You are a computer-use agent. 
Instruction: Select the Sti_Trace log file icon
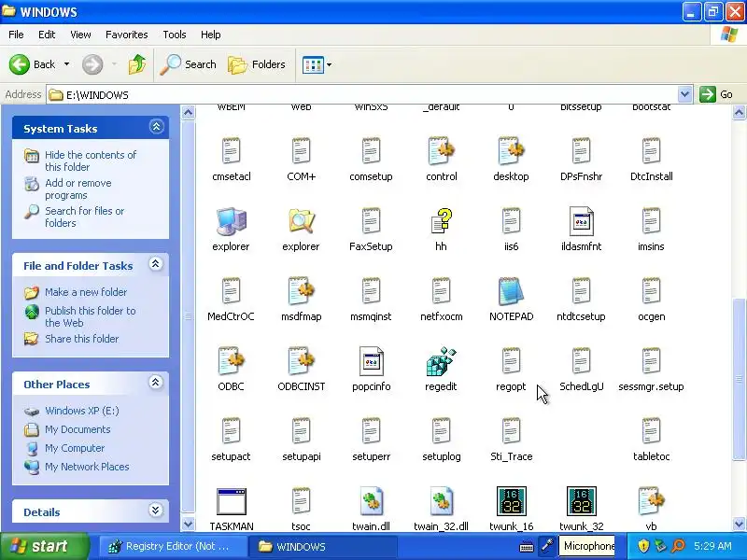pyautogui.click(x=511, y=431)
